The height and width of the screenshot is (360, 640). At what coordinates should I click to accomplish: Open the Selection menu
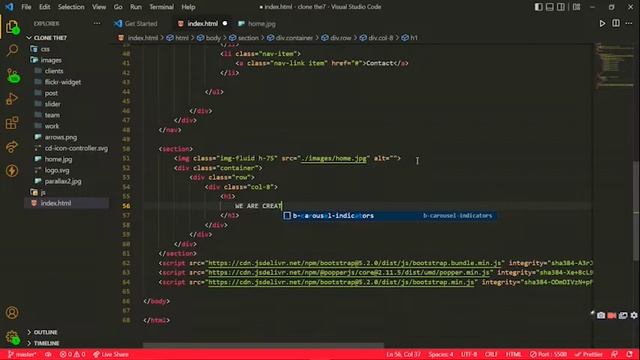click(71, 7)
